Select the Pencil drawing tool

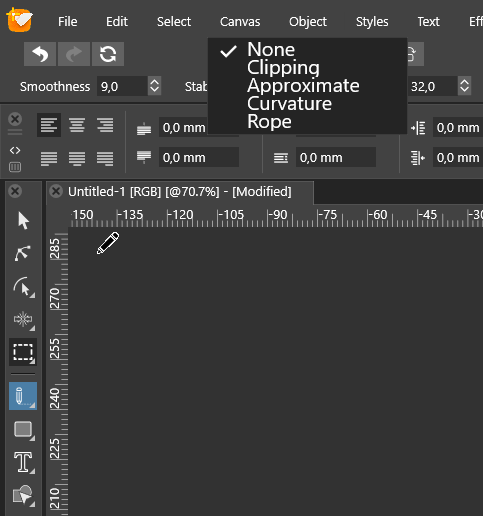(23, 396)
